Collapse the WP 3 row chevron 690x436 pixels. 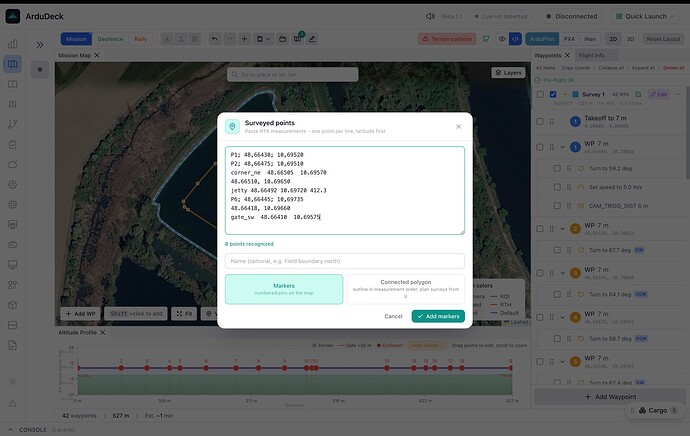562,273
